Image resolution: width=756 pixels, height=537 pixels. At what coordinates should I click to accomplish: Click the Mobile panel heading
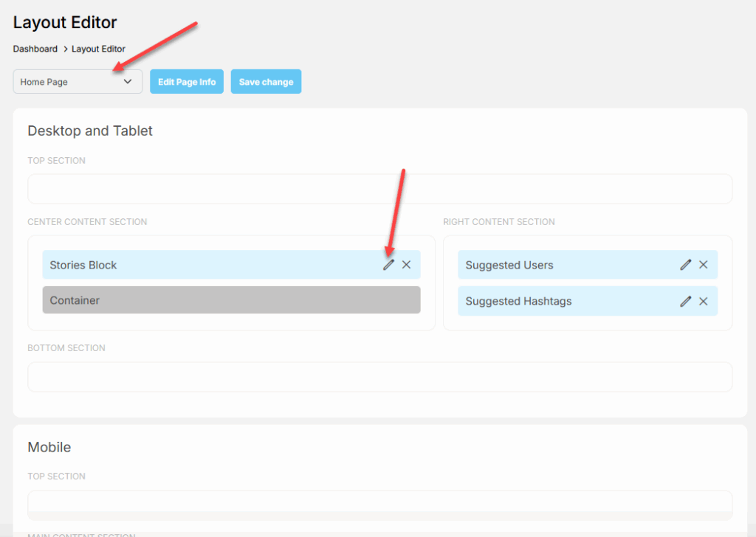click(49, 447)
